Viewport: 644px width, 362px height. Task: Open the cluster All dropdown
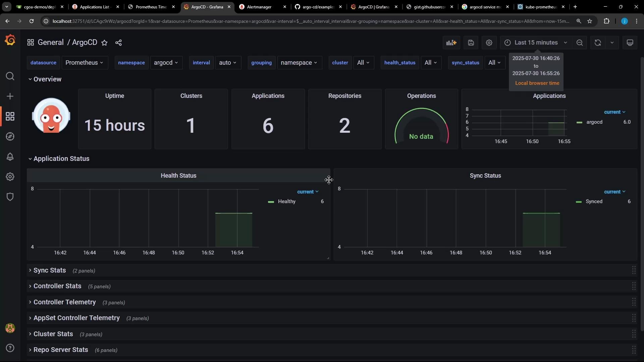click(x=364, y=63)
